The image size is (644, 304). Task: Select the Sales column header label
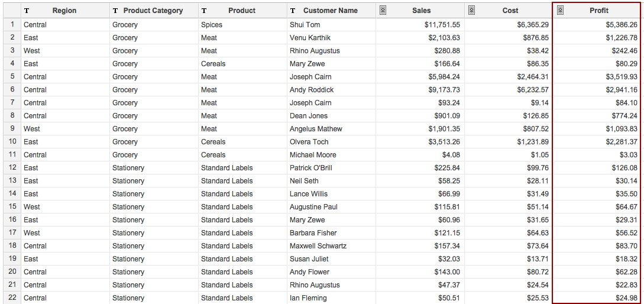pyautogui.click(x=421, y=11)
